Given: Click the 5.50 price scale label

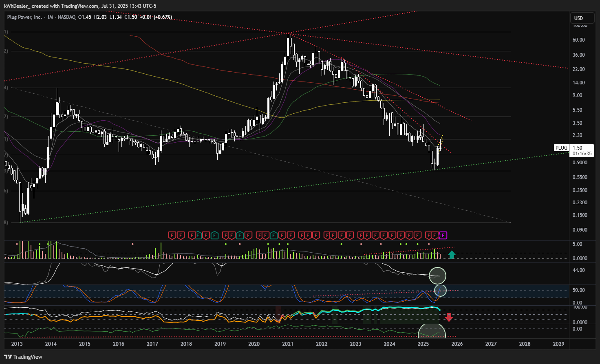Looking at the screenshot, I should tap(578, 110).
